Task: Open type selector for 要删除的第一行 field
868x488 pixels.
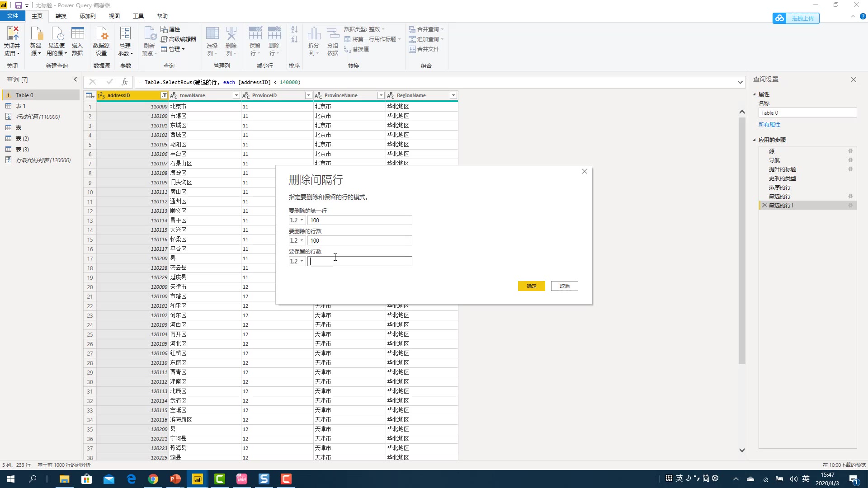Action: click(x=297, y=220)
